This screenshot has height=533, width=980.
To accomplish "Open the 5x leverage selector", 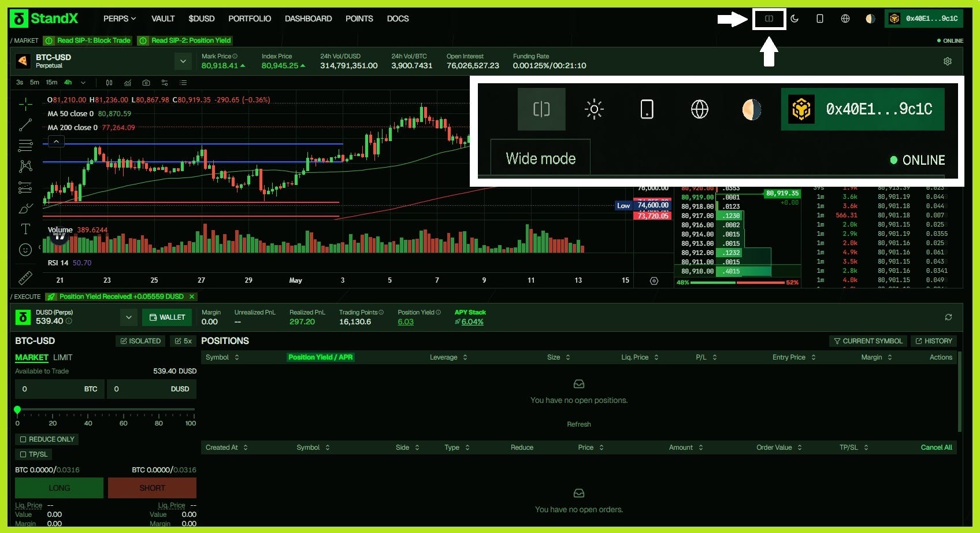I will (x=183, y=341).
